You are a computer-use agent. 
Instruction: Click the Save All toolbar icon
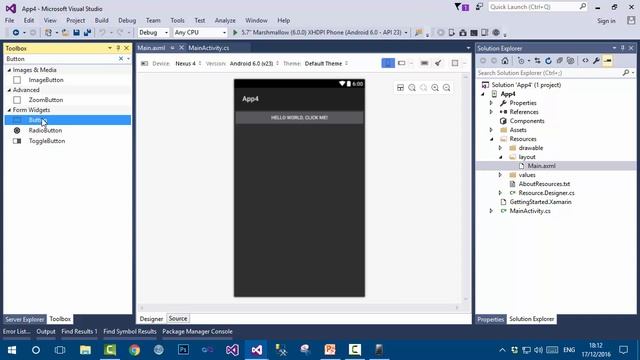tap(87, 33)
